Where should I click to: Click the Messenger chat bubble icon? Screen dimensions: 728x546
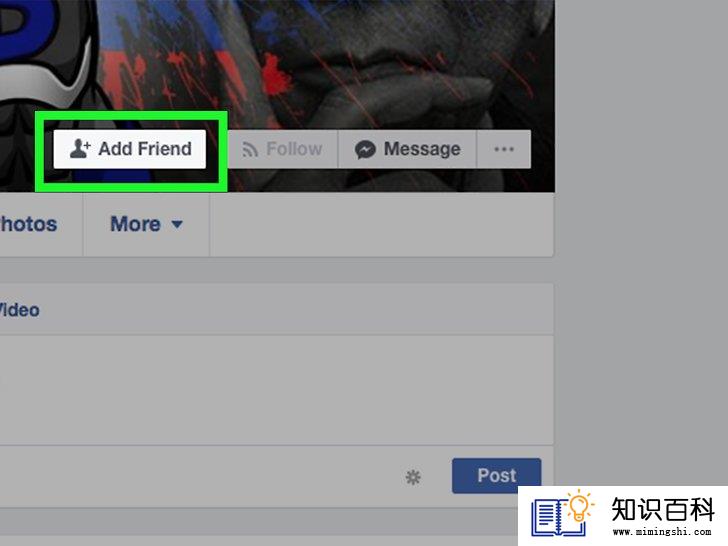pyautogui.click(x=365, y=150)
